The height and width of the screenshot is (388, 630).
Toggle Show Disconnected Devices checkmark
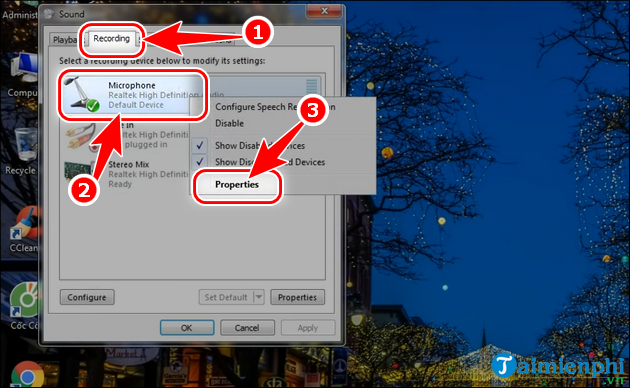[x=200, y=162]
